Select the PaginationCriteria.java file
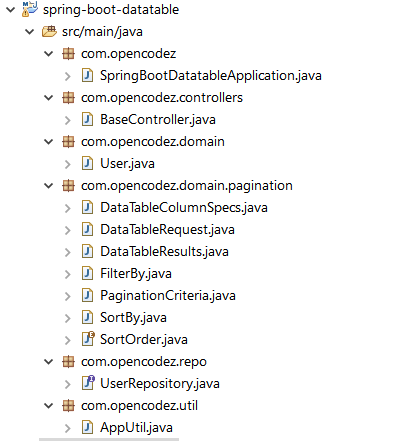Image resolution: width=413 pixels, height=441 pixels. click(168, 296)
